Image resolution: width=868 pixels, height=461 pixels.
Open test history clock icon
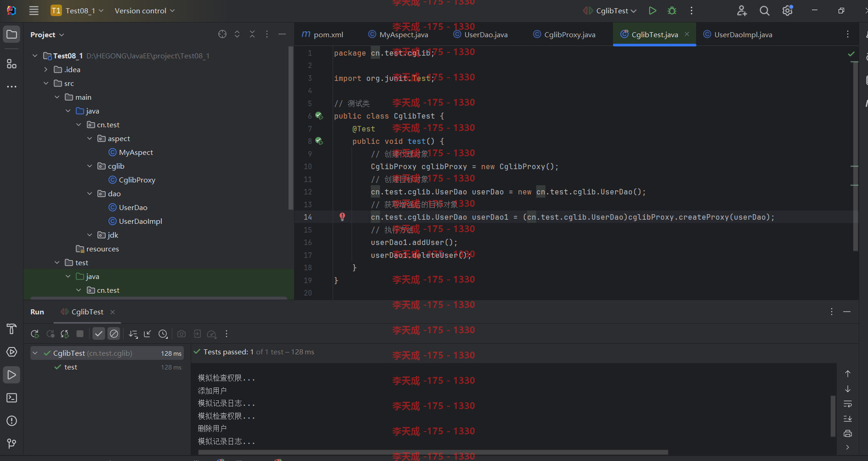coord(163,334)
